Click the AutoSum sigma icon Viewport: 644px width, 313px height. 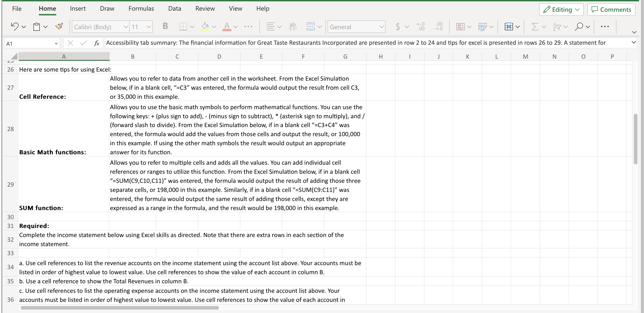coord(535,26)
